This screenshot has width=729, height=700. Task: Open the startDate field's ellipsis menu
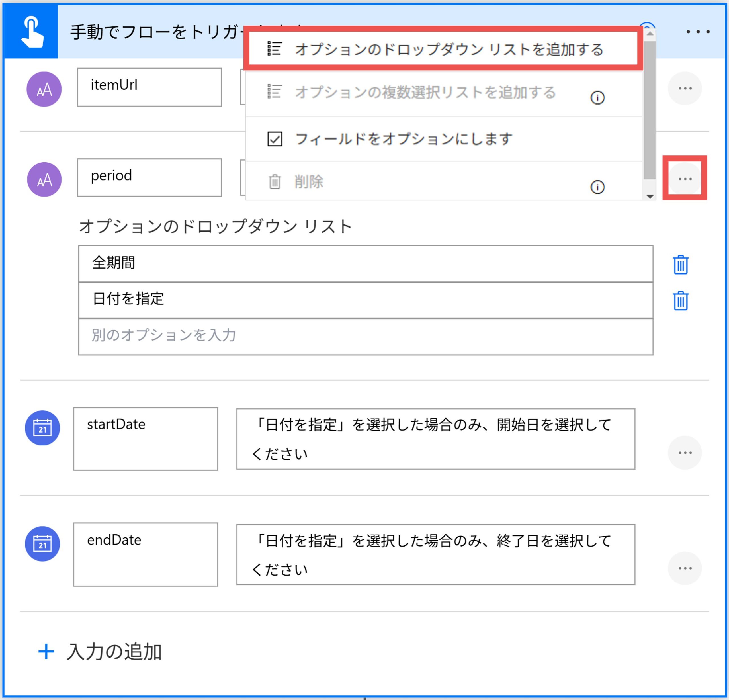point(685,453)
